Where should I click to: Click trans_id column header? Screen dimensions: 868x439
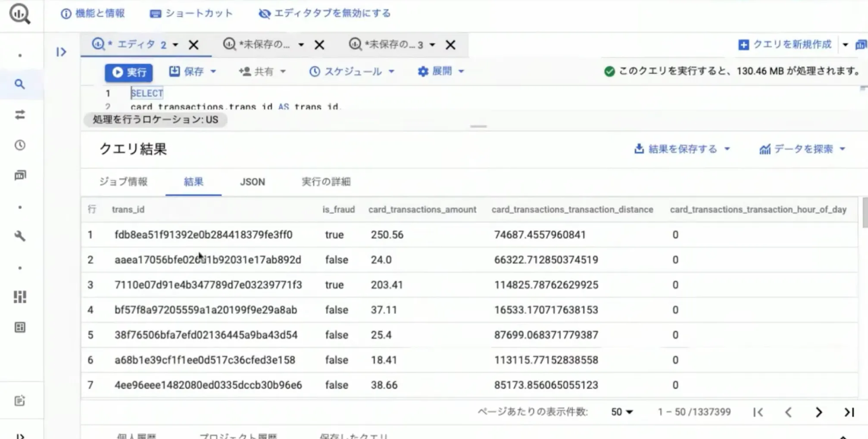click(128, 210)
